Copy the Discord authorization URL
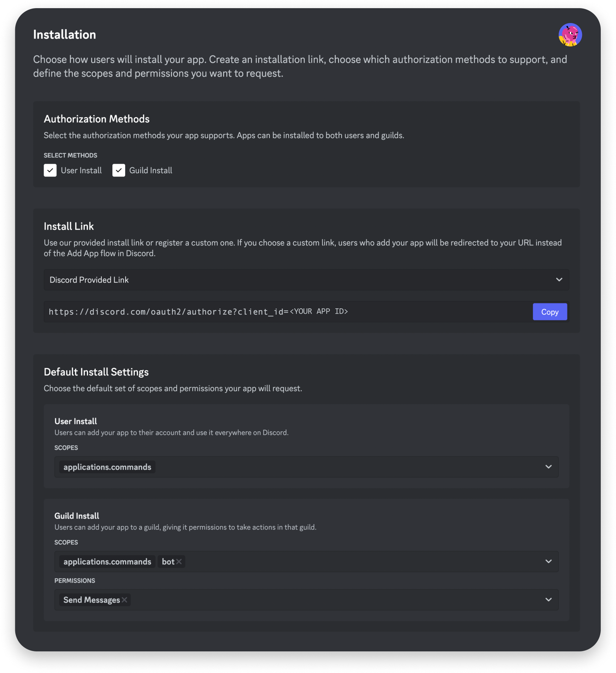The width and height of the screenshot is (616, 673). click(x=550, y=312)
